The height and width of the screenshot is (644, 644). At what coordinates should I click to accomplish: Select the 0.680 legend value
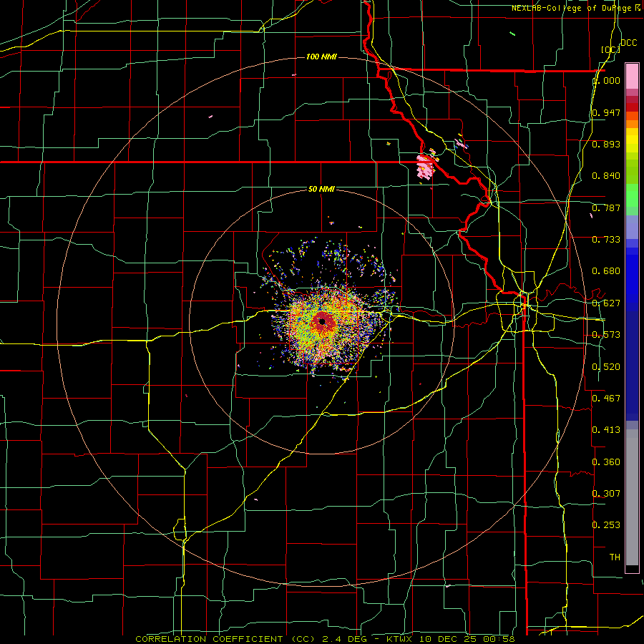pyautogui.click(x=606, y=271)
